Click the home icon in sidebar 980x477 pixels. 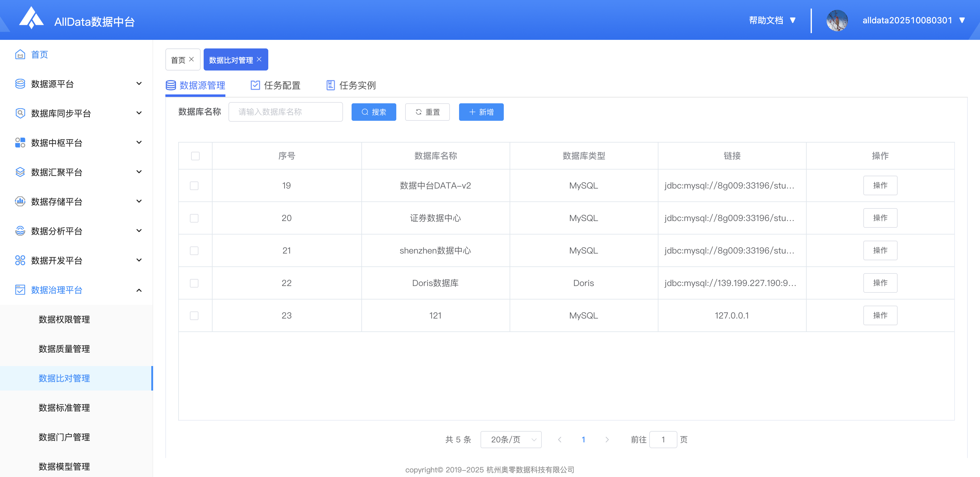(x=20, y=55)
